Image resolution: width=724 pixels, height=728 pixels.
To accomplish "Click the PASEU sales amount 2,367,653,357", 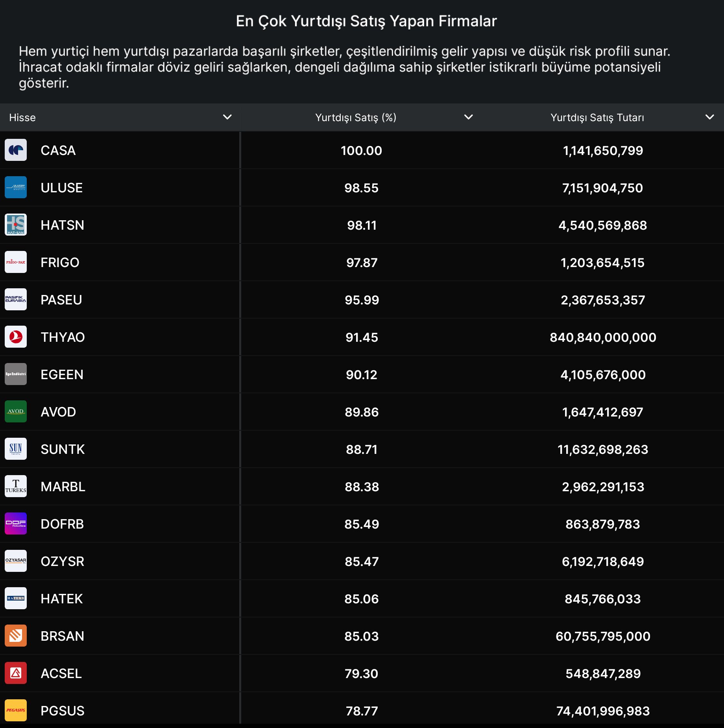I will (602, 300).
